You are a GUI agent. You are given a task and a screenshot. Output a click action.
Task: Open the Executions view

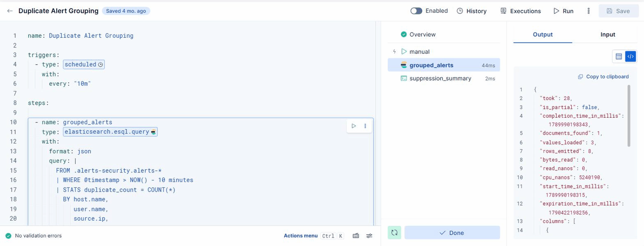520,11
